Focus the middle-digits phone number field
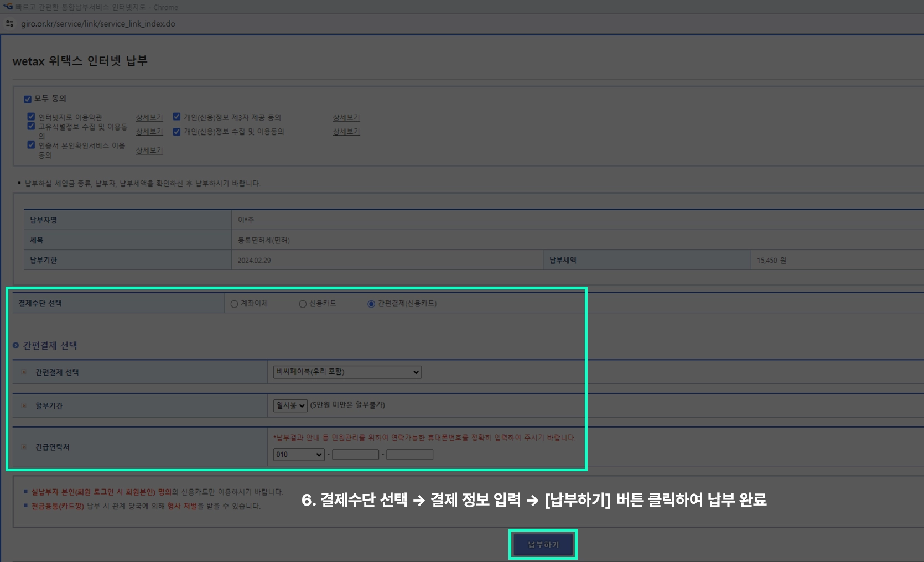The image size is (924, 562). coord(356,455)
